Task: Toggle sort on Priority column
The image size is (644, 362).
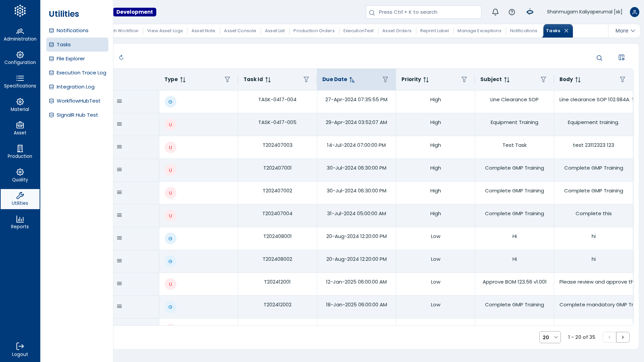Action: point(426,80)
